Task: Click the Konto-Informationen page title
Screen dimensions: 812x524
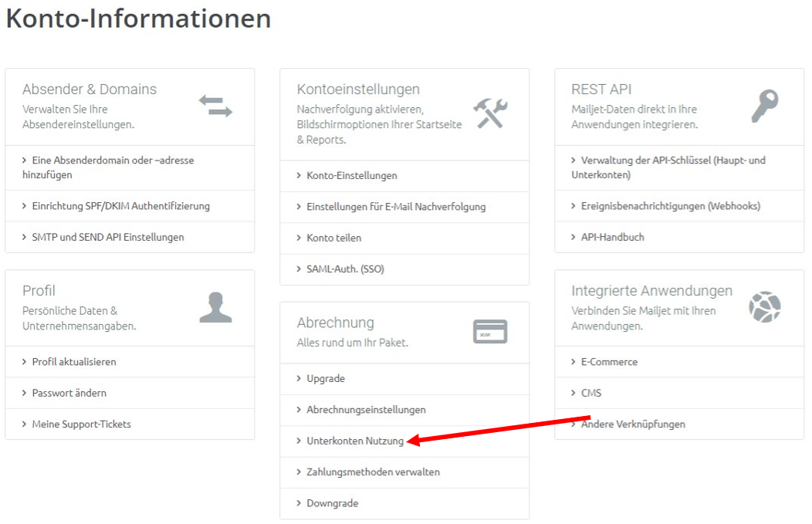Action: (138, 19)
